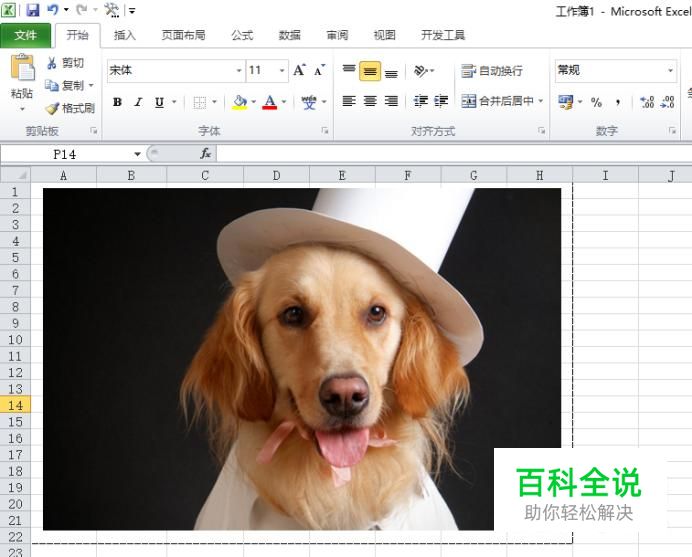Open the 字体 group dialog launcher
The height and width of the screenshot is (557, 692).
click(x=325, y=131)
